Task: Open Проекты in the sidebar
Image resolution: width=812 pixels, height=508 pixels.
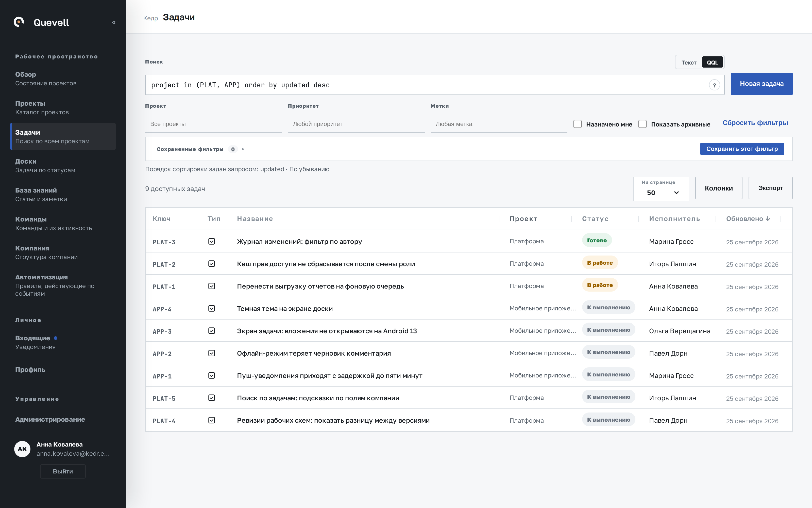Action: click(63, 107)
